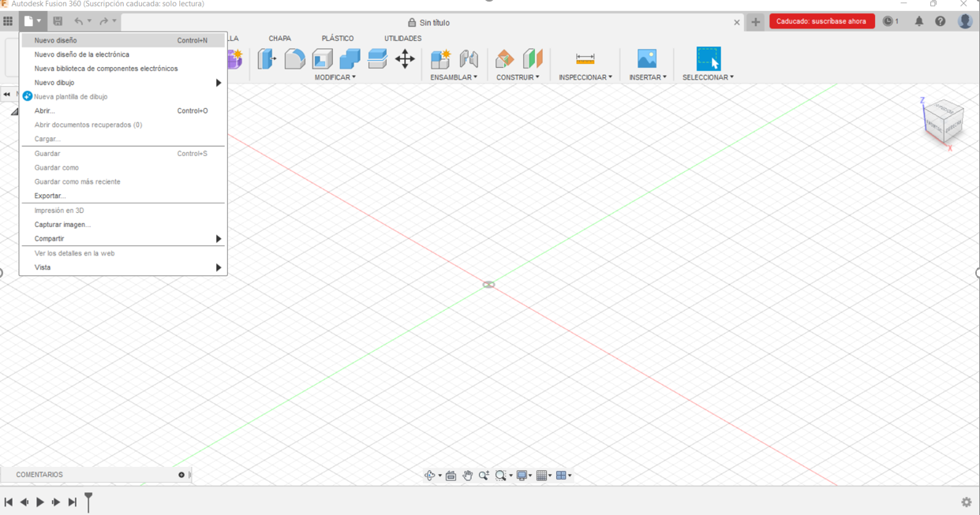Choose Capturar imagen... menu entry
The height and width of the screenshot is (515, 980).
[123, 225]
